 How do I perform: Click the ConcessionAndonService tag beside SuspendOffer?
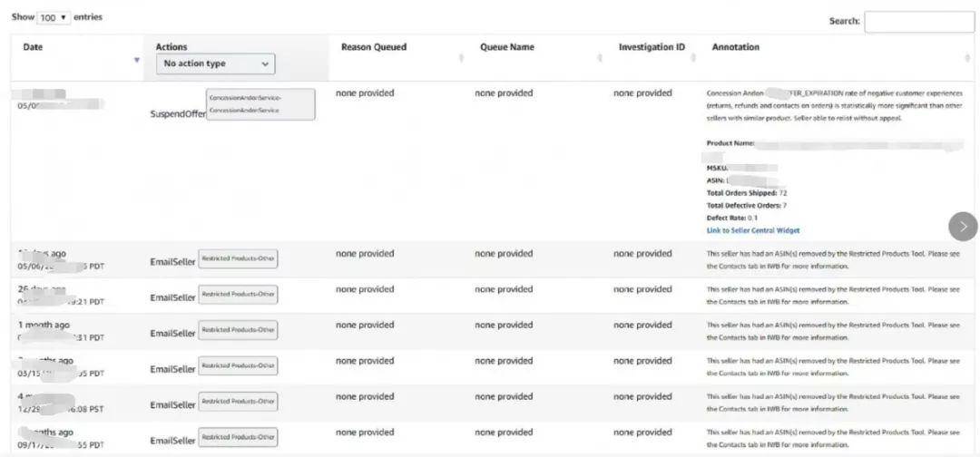(260, 103)
